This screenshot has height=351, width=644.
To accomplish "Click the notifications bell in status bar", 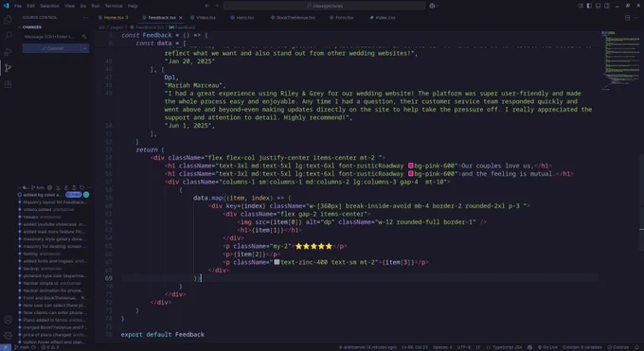I will tap(637, 347).
